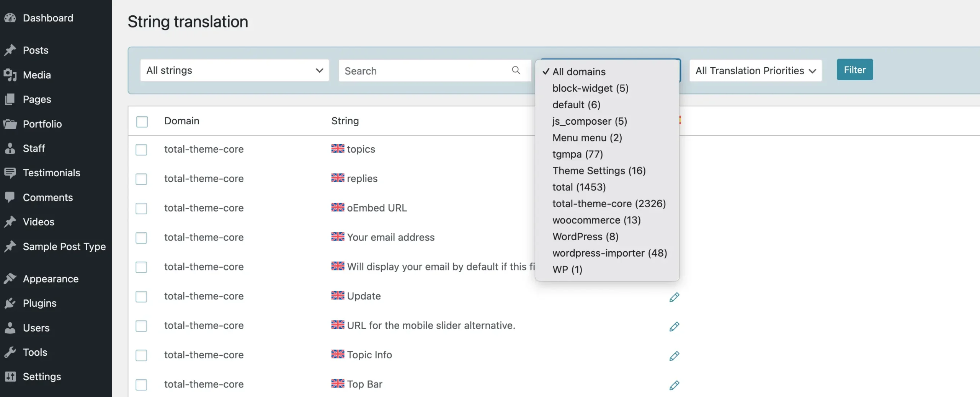Viewport: 980px width, 397px height.
Task: Check the box for topics row
Action: coord(141,150)
